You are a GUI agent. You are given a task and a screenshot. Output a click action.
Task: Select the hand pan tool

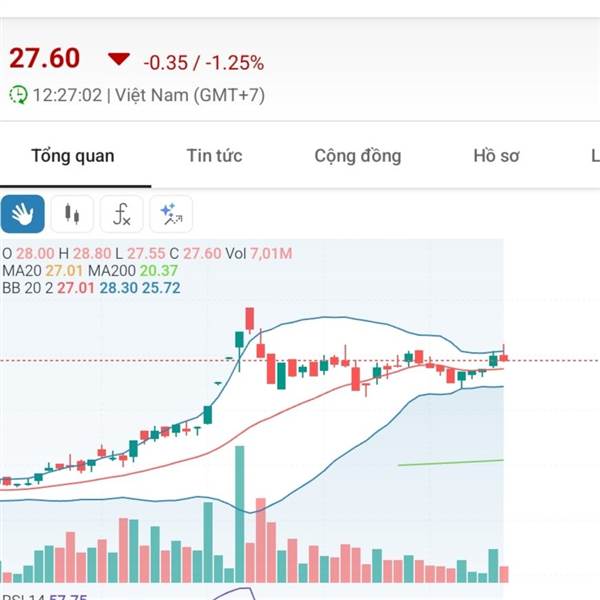pos(23,214)
